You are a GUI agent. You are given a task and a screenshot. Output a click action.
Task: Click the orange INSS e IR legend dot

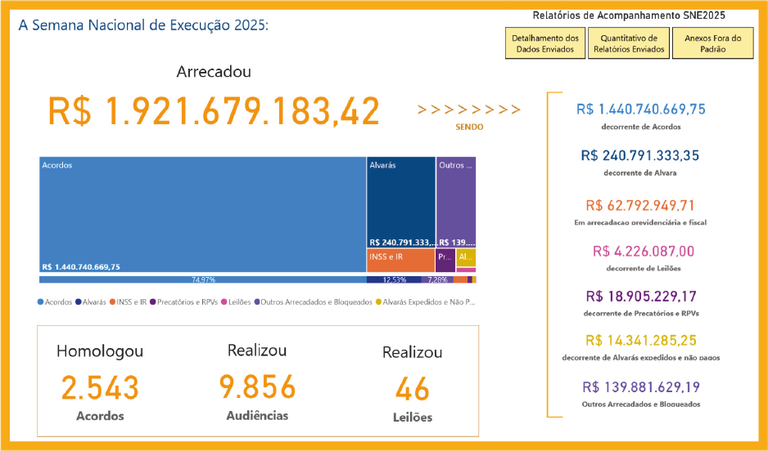pyautogui.click(x=113, y=301)
